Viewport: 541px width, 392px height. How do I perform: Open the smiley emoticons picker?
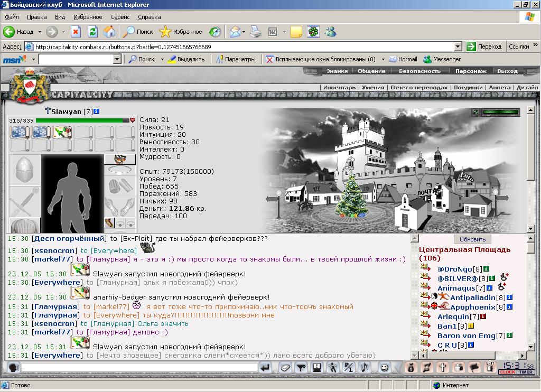pos(384,368)
